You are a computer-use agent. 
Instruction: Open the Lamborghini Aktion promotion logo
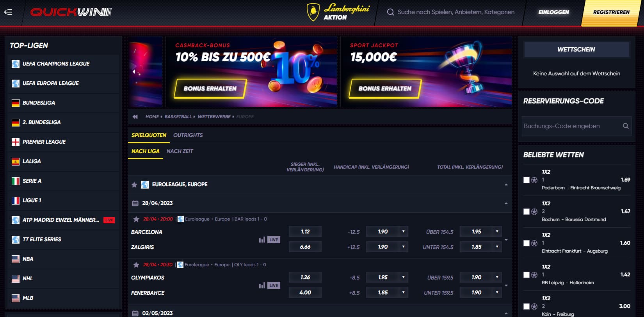[x=338, y=12]
